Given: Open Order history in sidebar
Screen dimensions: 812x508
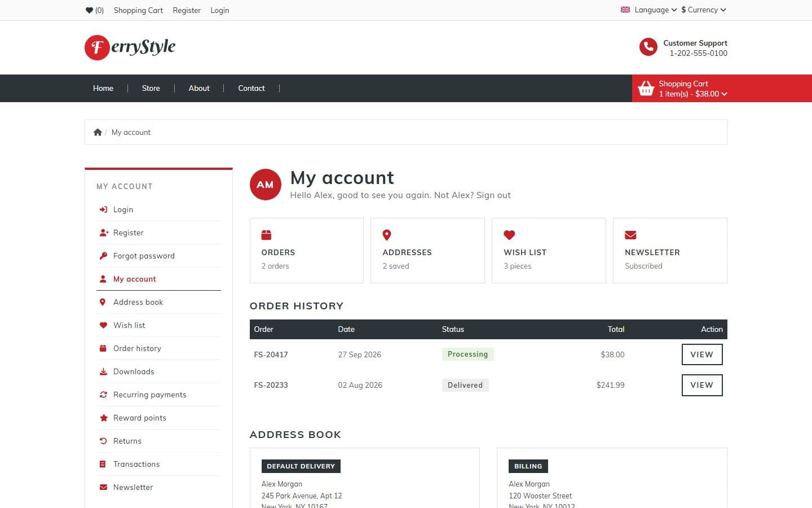Looking at the screenshot, I should (158, 348).
